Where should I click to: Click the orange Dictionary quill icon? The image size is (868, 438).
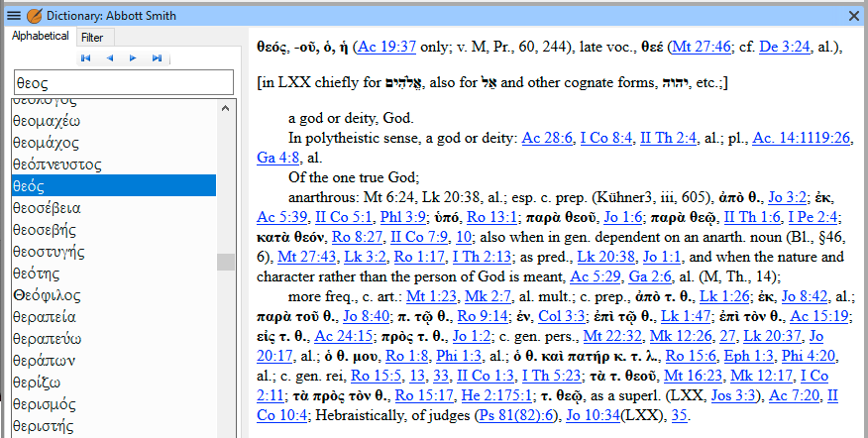tap(35, 16)
